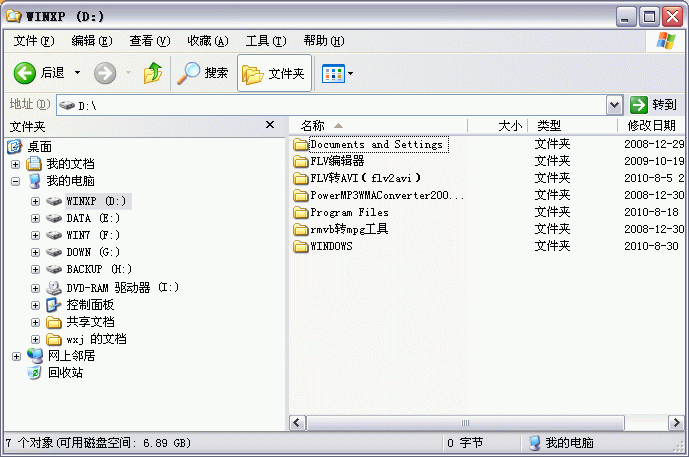Expand the 控制面板 tree node
Viewport: 689px width, 457px height.
point(36,305)
